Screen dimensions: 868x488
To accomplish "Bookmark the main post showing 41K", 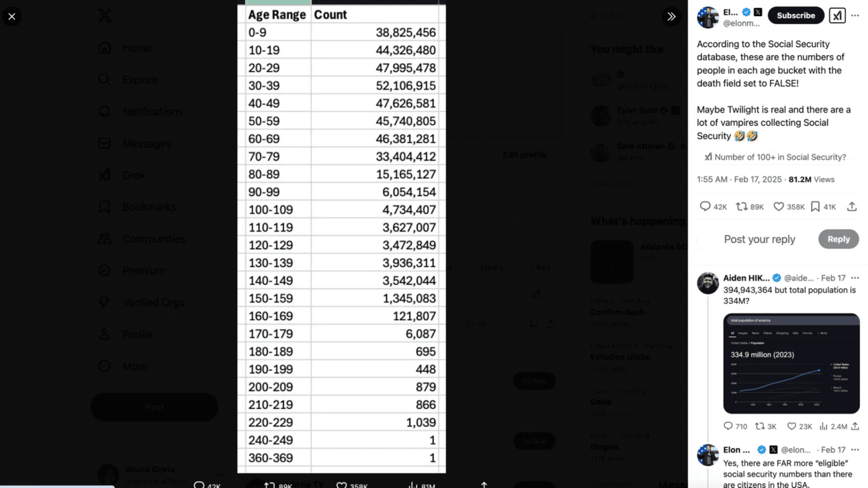I will 815,207.
